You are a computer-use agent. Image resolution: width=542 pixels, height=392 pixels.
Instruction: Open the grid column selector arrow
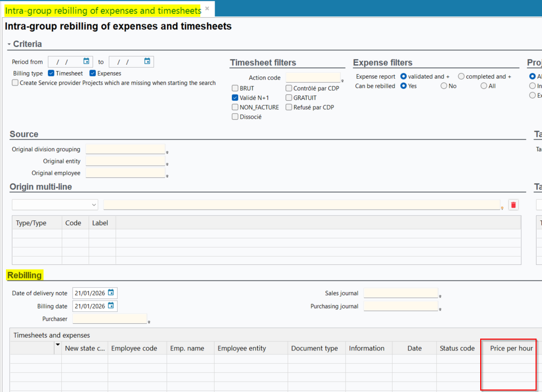(57, 345)
